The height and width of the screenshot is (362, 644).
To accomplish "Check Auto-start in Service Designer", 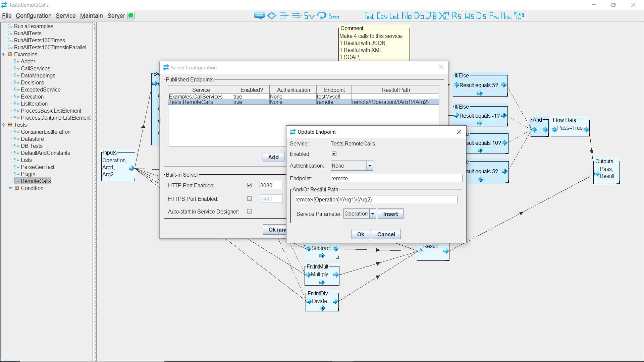I will [249, 211].
